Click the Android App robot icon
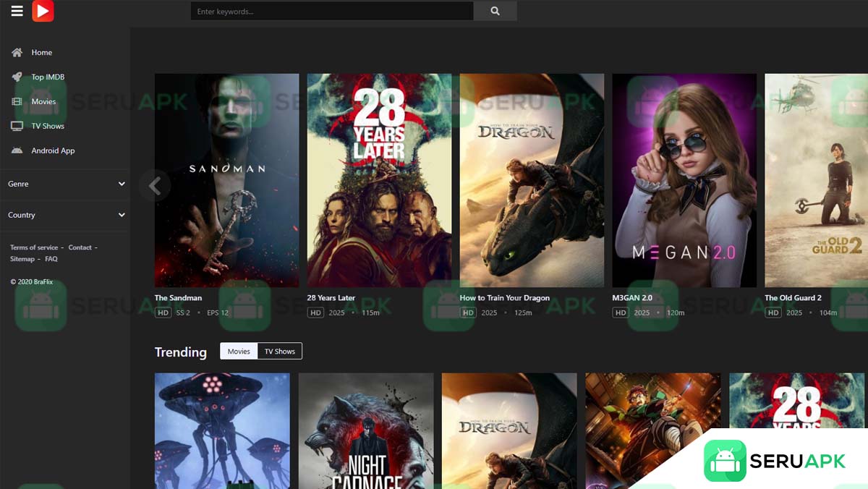Viewport: 868px width, 489px height. click(17, 150)
